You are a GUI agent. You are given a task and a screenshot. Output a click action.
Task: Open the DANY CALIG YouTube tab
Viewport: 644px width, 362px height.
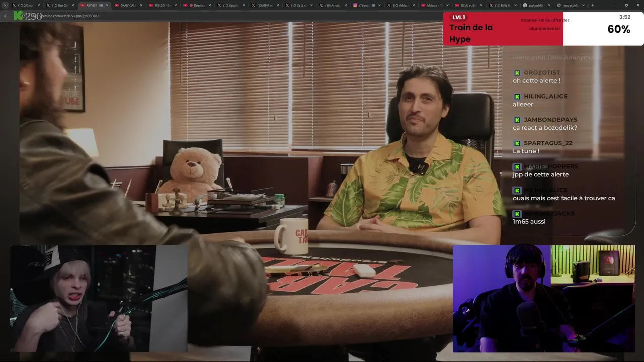point(128,5)
